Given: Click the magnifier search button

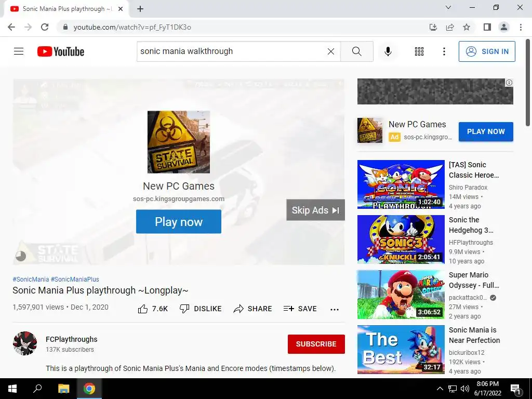Looking at the screenshot, I should (356, 51).
